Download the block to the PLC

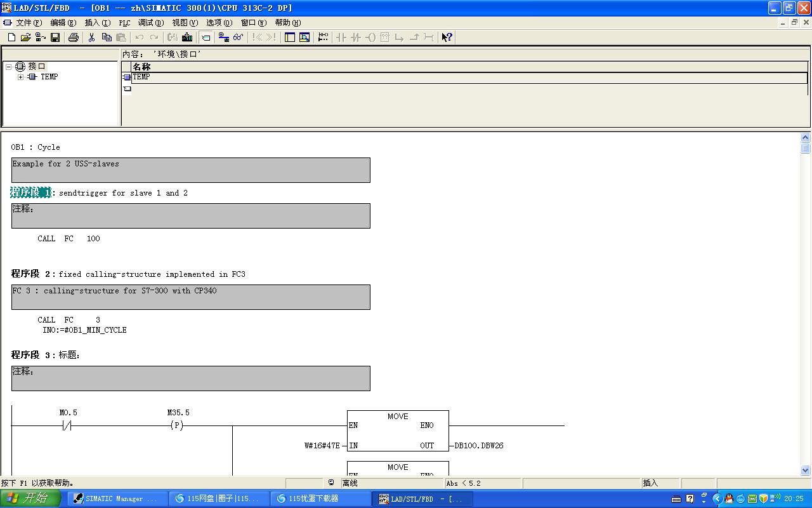pos(187,37)
